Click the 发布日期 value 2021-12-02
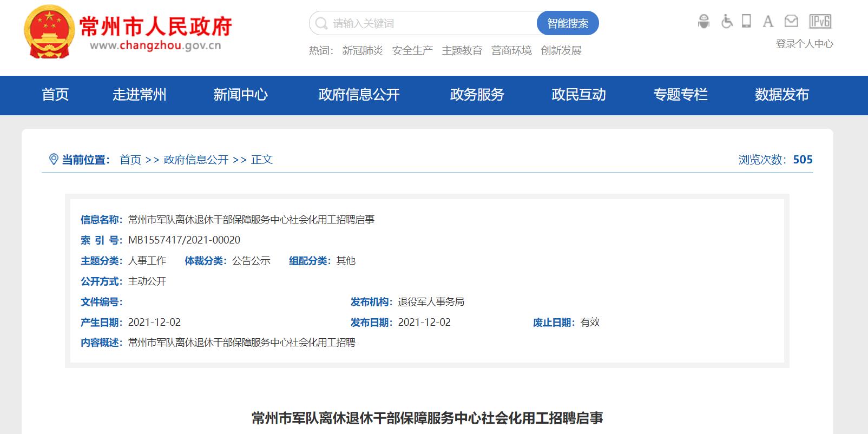This screenshot has width=868, height=434. 424,323
